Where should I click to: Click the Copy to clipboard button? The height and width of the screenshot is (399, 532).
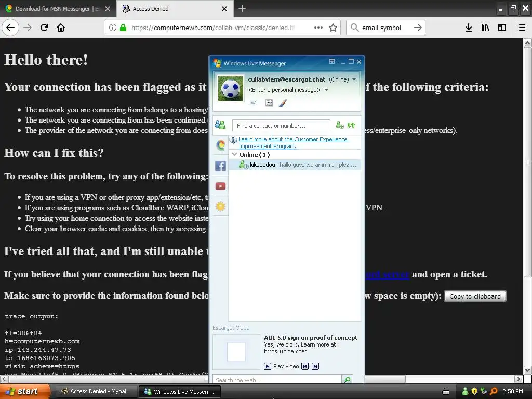[x=475, y=296]
